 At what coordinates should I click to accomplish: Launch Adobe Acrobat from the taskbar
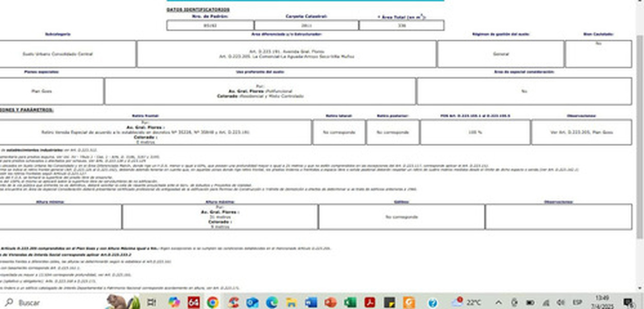(x=369, y=302)
